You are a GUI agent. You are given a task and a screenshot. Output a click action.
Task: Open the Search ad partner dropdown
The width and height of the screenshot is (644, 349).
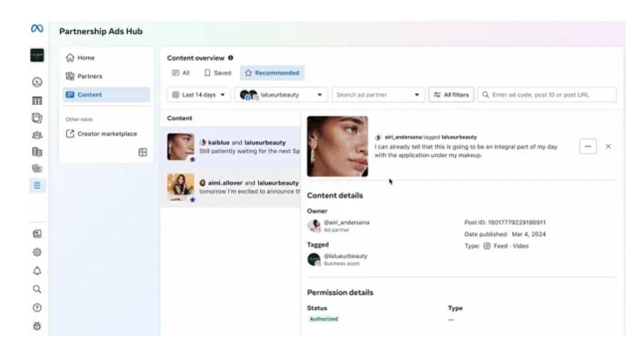378,95
